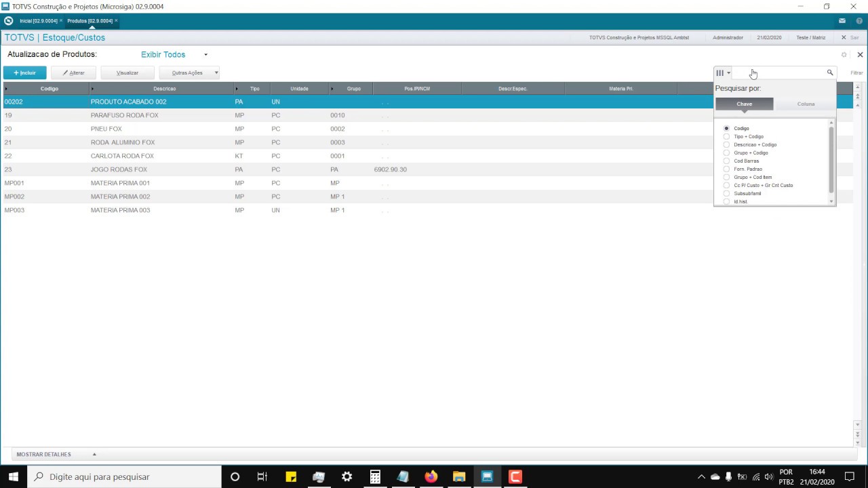Click the column layout icon in the search box
The height and width of the screenshot is (488, 868).
point(719,73)
